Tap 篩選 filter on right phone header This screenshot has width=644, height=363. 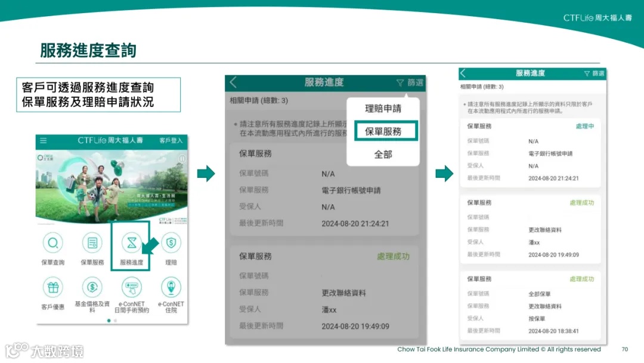coord(595,73)
